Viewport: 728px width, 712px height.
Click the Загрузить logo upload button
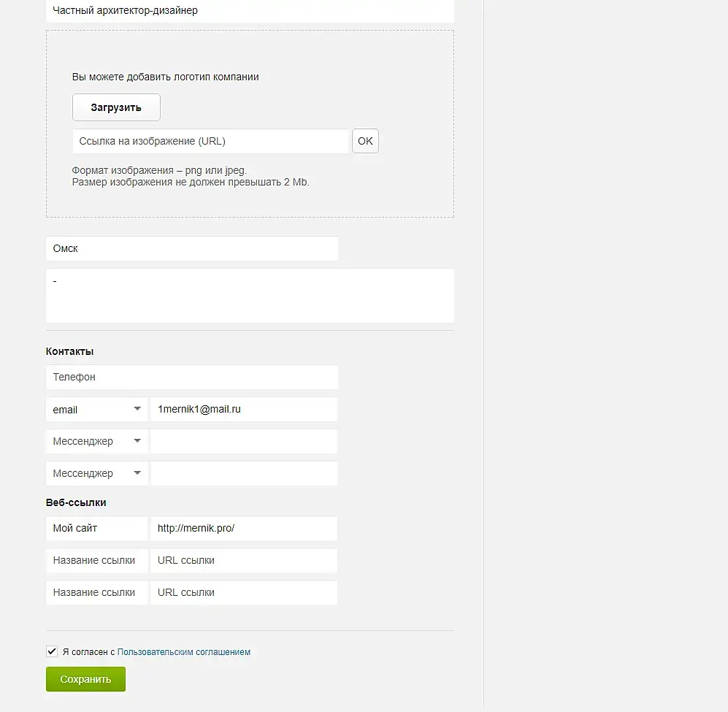[x=116, y=107]
